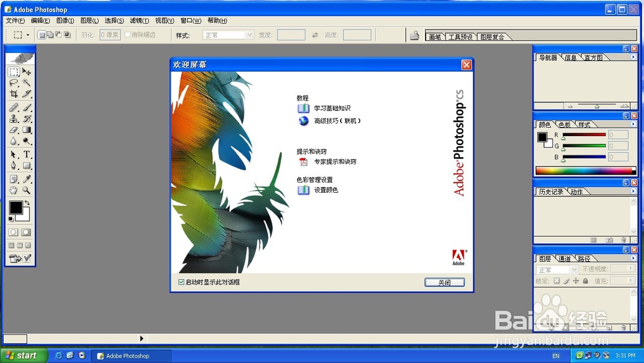Select the Magic Wand tool

(x=26, y=83)
